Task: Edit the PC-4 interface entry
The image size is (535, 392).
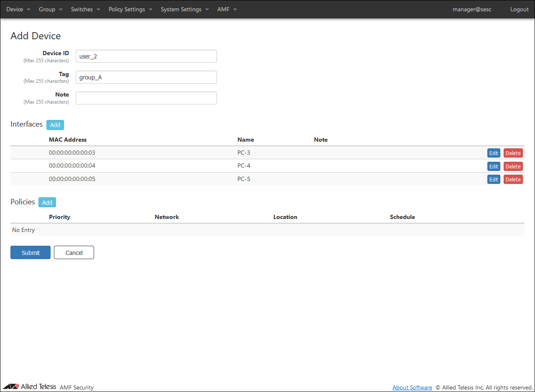Action: [x=494, y=166]
